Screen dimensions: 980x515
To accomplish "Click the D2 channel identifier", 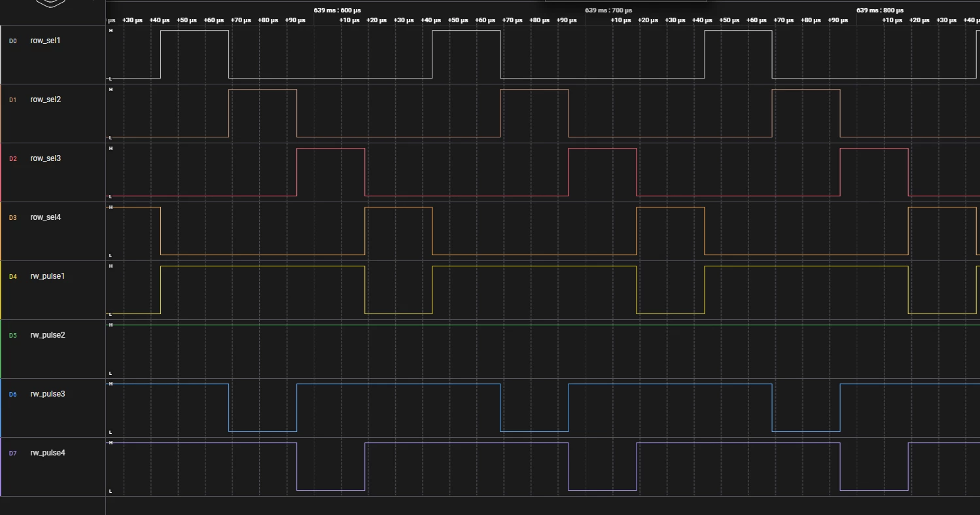I will click(12, 159).
